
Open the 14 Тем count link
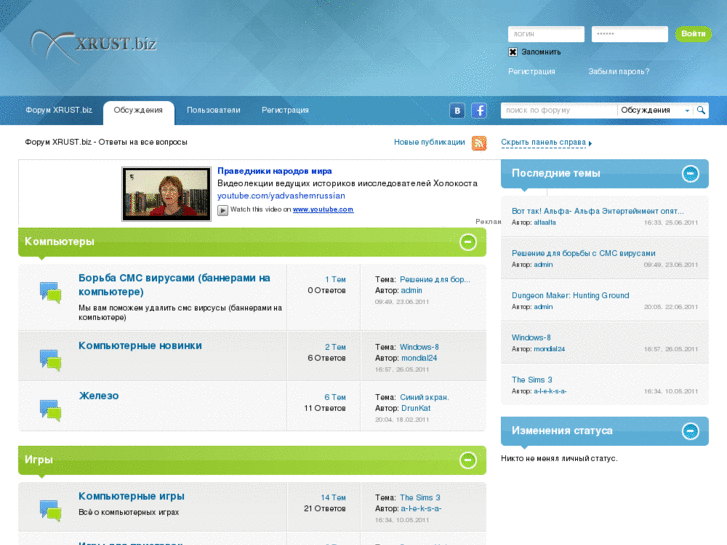[333, 497]
